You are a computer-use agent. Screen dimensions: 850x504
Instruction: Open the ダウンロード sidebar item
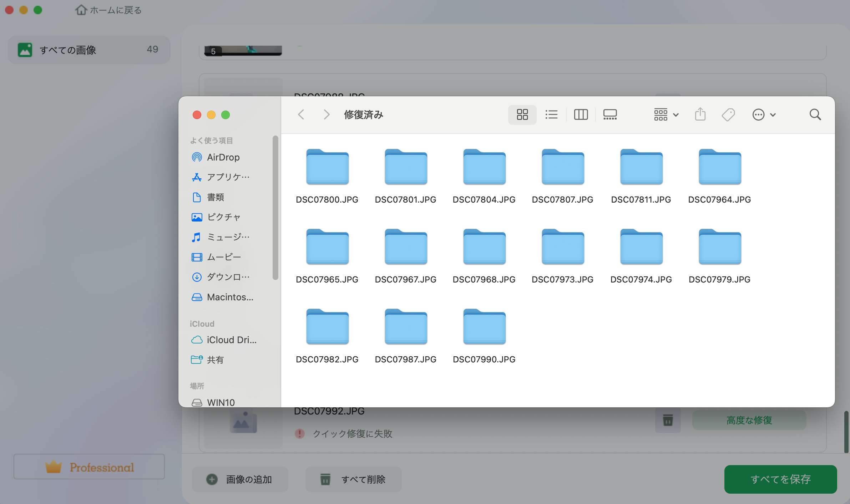pos(228,277)
